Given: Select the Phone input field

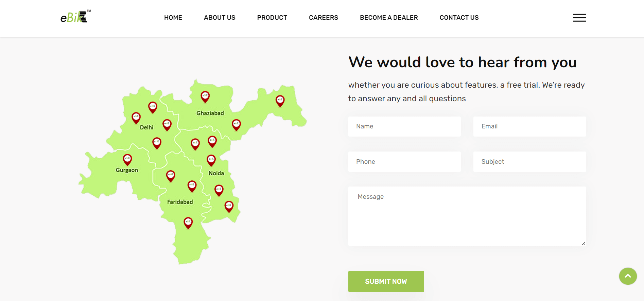Looking at the screenshot, I should (x=404, y=162).
